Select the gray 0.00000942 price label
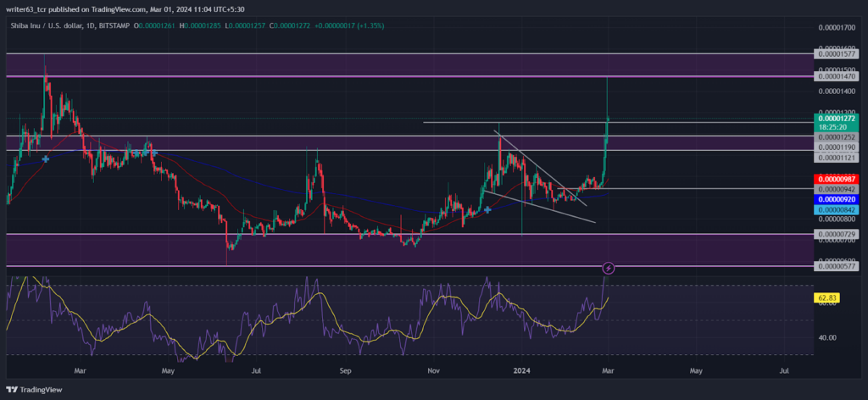The height and width of the screenshot is (400, 868). click(835, 189)
